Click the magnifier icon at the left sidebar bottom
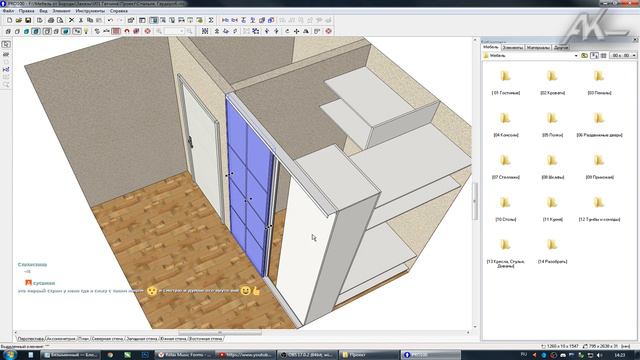 6,84
